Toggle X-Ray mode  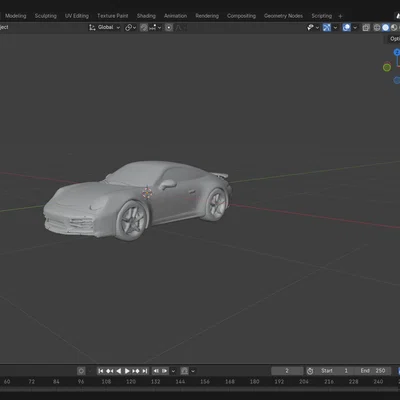[366, 28]
